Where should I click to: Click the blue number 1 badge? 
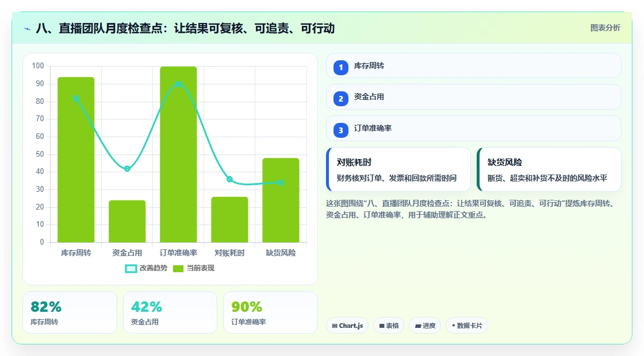pos(341,68)
